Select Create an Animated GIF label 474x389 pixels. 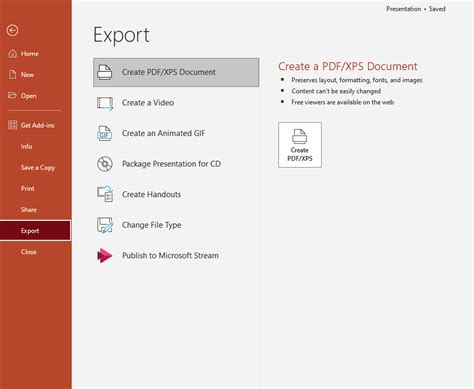[163, 133]
